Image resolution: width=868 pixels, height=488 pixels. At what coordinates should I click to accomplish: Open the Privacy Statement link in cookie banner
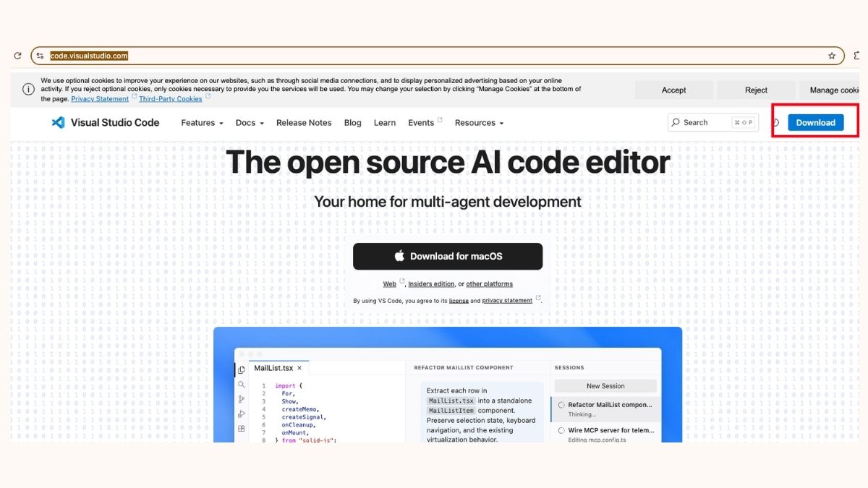(x=100, y=98)
